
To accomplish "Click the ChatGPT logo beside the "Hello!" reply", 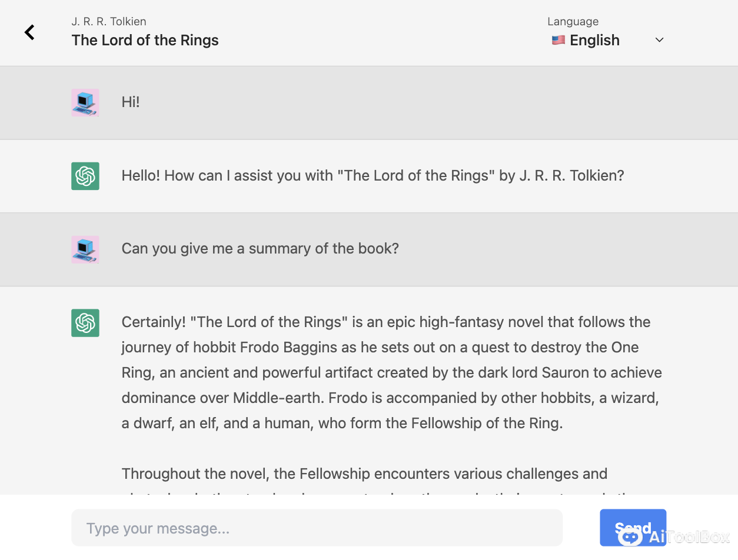I will [85, 176].
